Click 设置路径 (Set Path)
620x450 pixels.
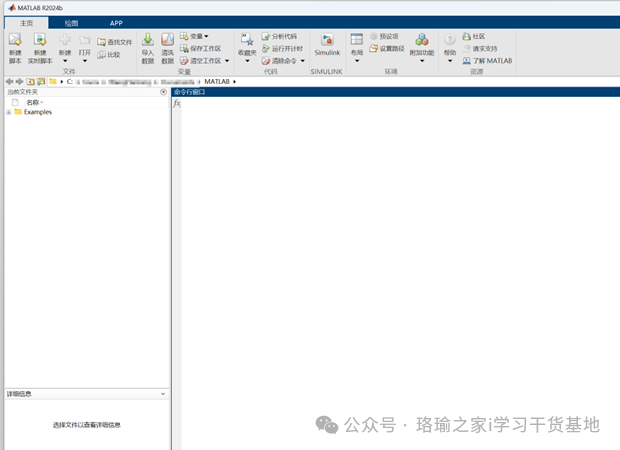coord(387,48)
